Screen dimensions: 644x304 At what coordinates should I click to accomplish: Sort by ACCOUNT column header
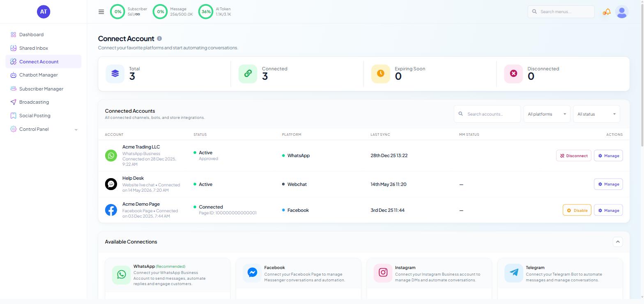point(114,135)
